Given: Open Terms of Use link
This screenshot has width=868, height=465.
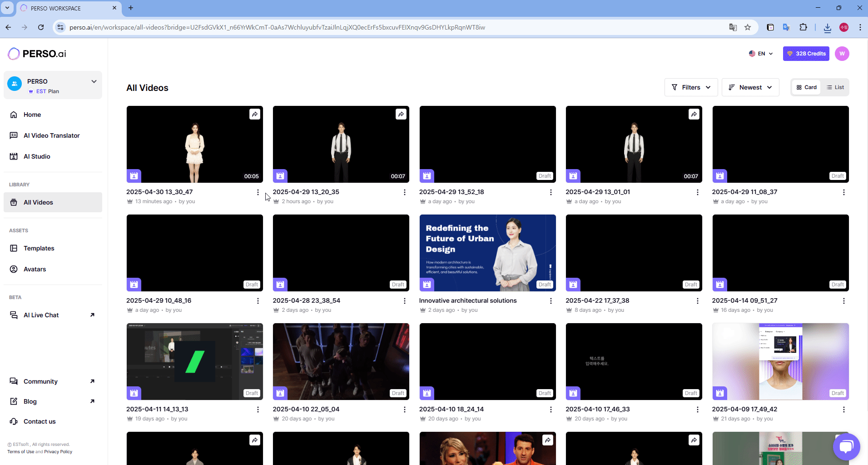Looking at the screenshot, I should 20,452.
